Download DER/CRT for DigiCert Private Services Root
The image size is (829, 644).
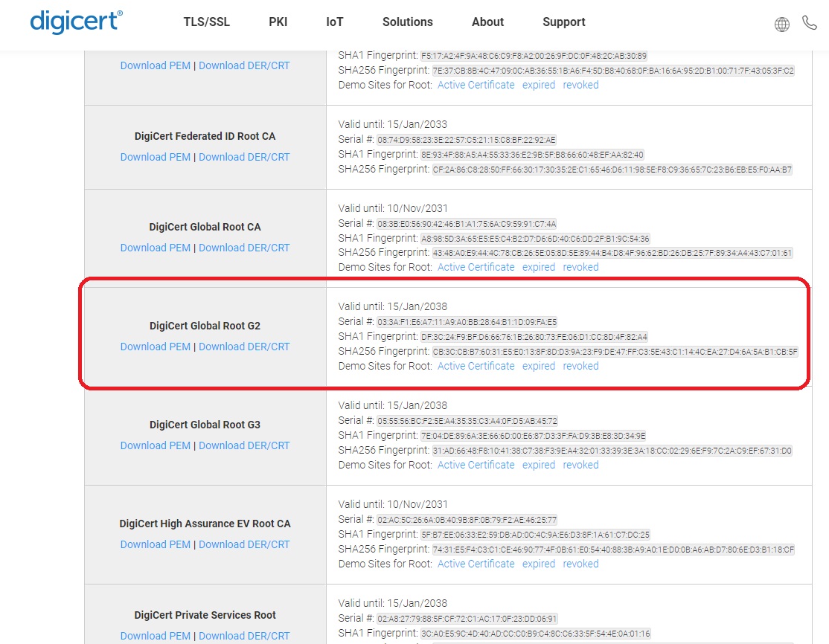pyautogui.click(x=244, y=636)
